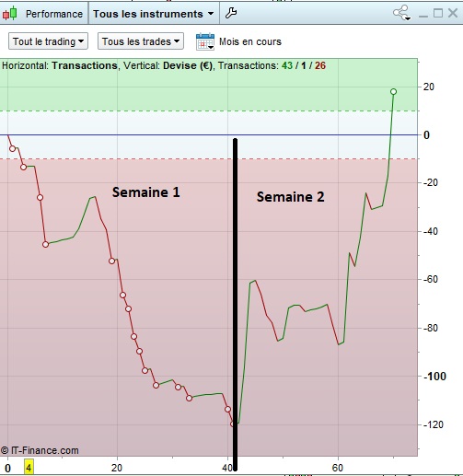Image resolution: width=463 pixels, height=476 pixels.
Task: Click the share icon in title bar
Action: (x=401, y=13)
